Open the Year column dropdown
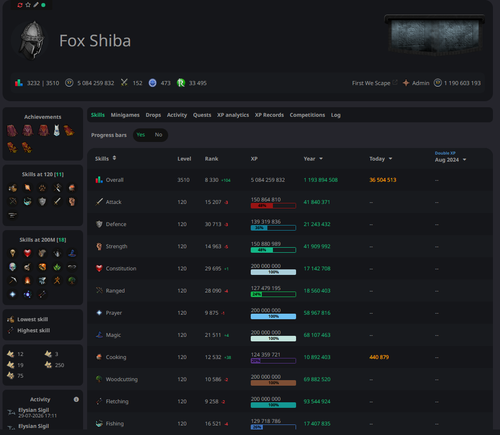500x435 pixels. click(x=321, y=159)
